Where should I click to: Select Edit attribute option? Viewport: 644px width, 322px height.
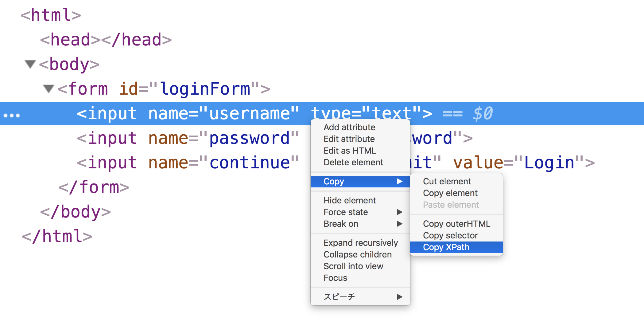pyautogui.click(x=349, y=139)
